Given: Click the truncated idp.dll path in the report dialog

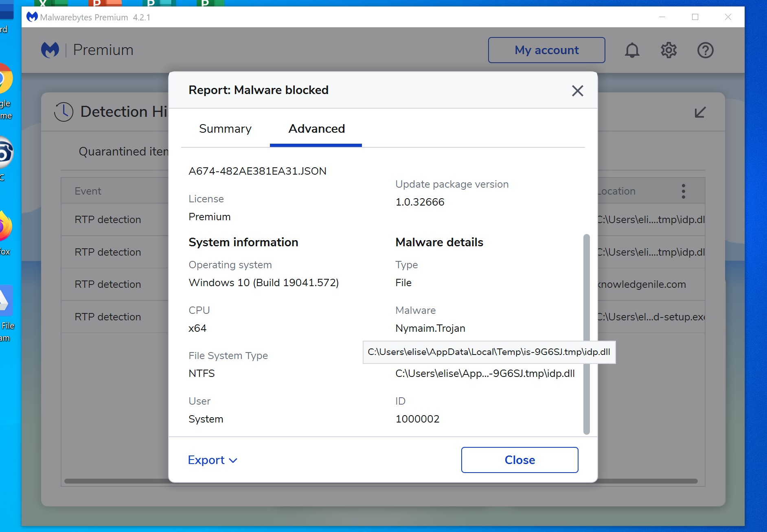Looking at the screenshot, I should (485, 373).
